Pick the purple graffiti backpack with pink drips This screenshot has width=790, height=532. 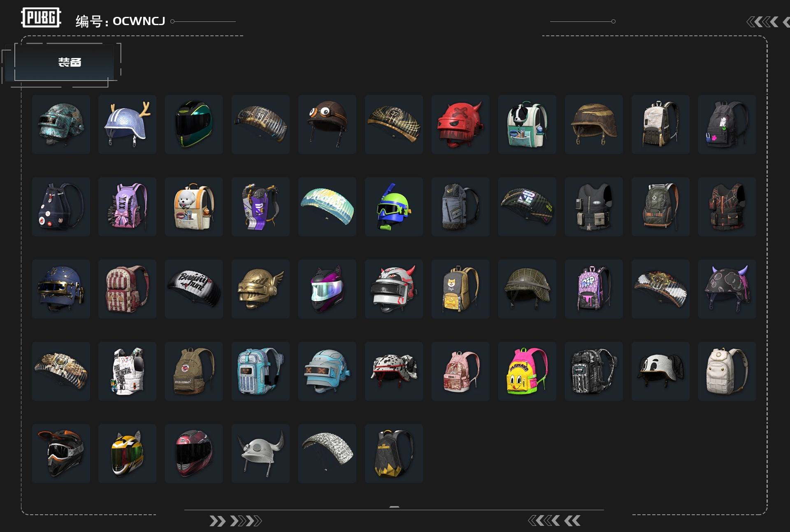(594, 289)
